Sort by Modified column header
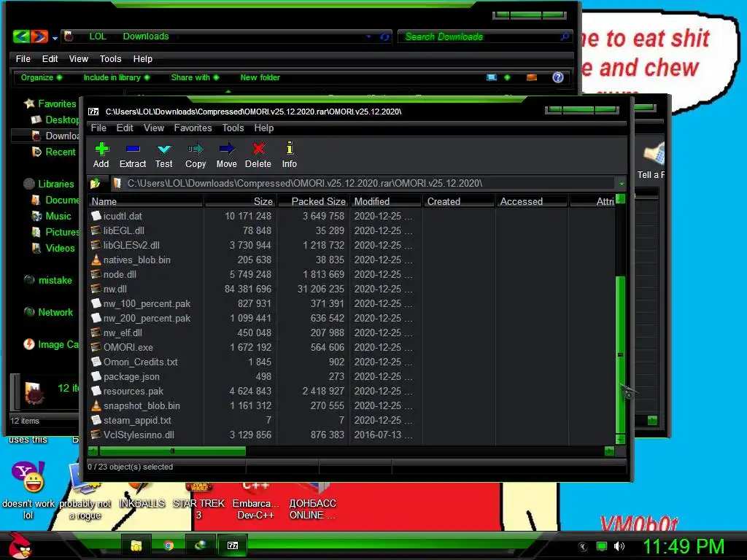This screenshot has height=560, width=747. pyautogui.click(x=386, y=201)
